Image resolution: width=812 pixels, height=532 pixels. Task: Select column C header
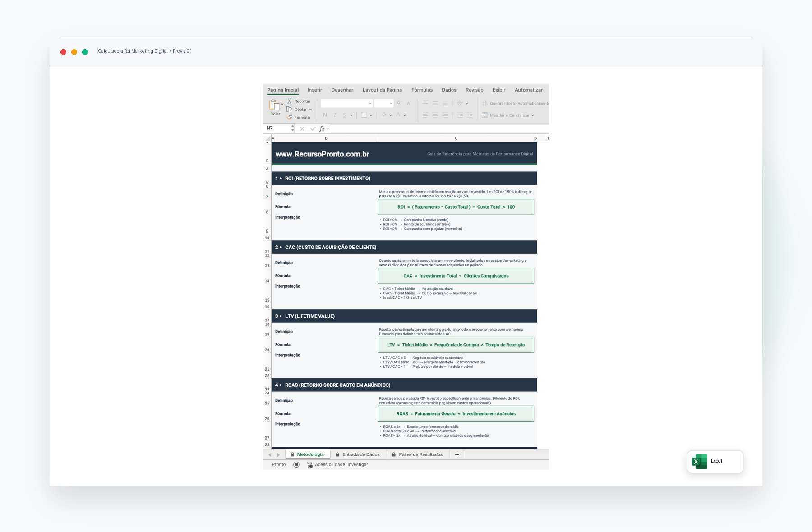pos(456,138)
